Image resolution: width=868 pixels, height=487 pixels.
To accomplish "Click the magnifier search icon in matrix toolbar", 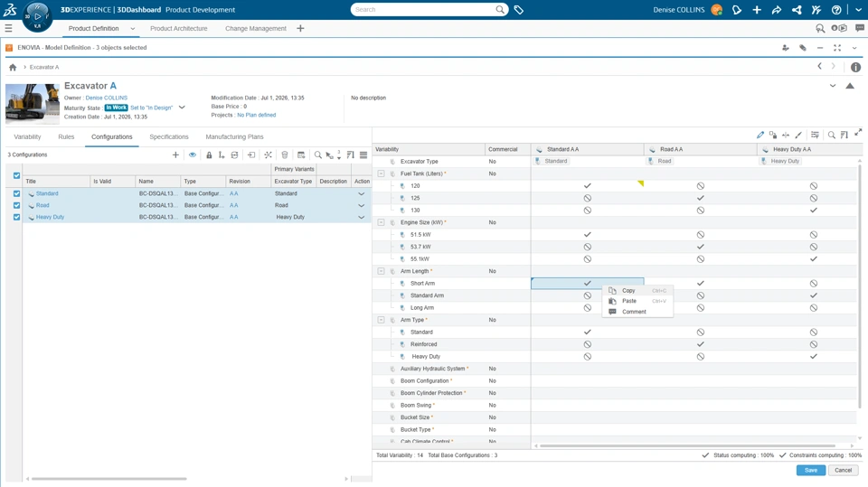I will click(832, 135).
